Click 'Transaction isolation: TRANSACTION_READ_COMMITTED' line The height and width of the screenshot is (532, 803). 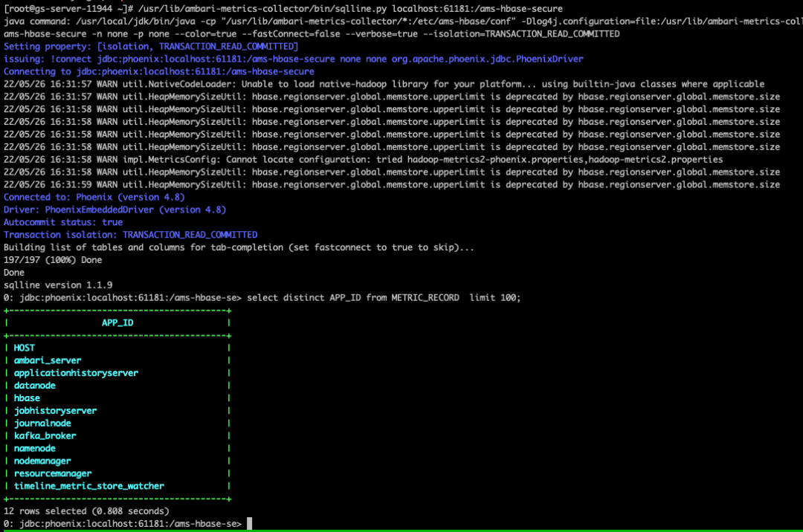coord(131,235)
